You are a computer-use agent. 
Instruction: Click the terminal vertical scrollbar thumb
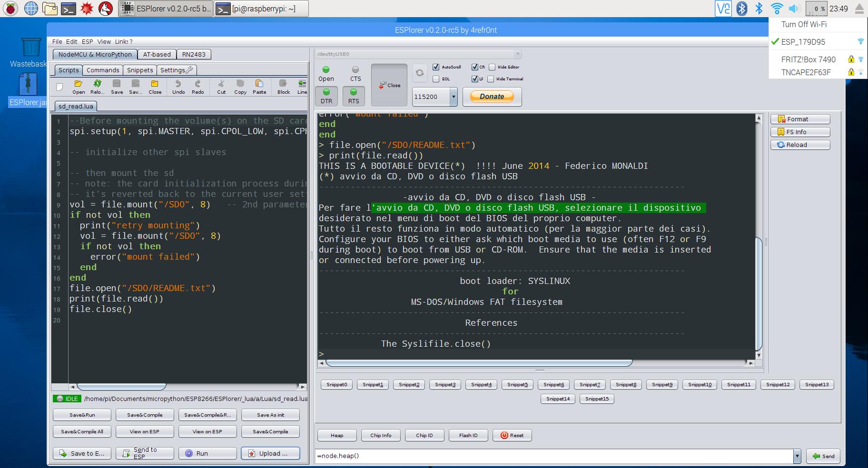click(759, 294)
